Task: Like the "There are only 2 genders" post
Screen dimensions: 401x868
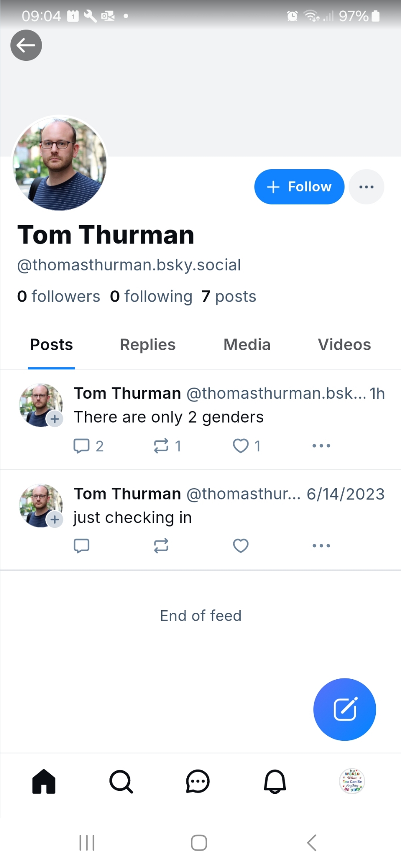Action: coord(241,446)
